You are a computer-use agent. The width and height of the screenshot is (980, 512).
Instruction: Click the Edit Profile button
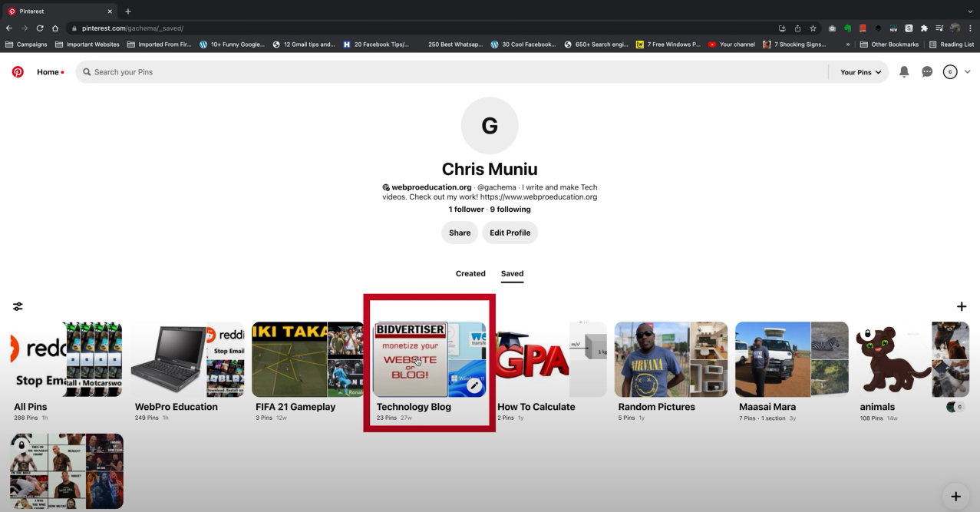click(x=510, y=233)
